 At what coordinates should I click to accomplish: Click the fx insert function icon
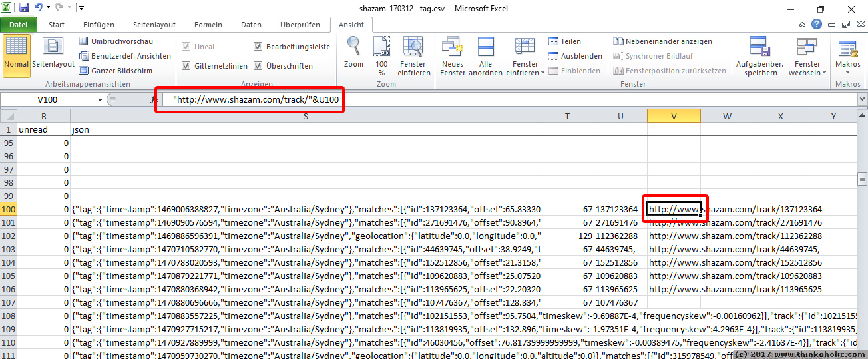tap(153, 100)
